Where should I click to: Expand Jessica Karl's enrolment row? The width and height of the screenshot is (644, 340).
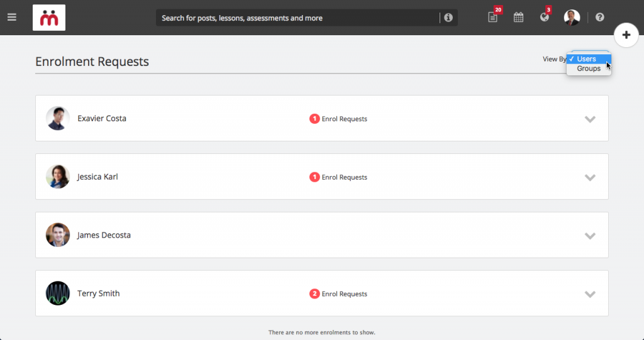click(x=590, y=177)
